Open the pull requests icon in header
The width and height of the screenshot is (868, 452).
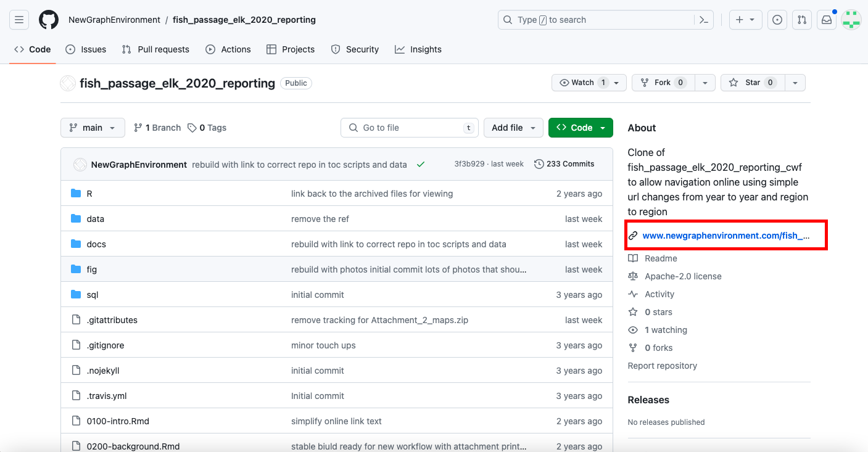point(802,20)
